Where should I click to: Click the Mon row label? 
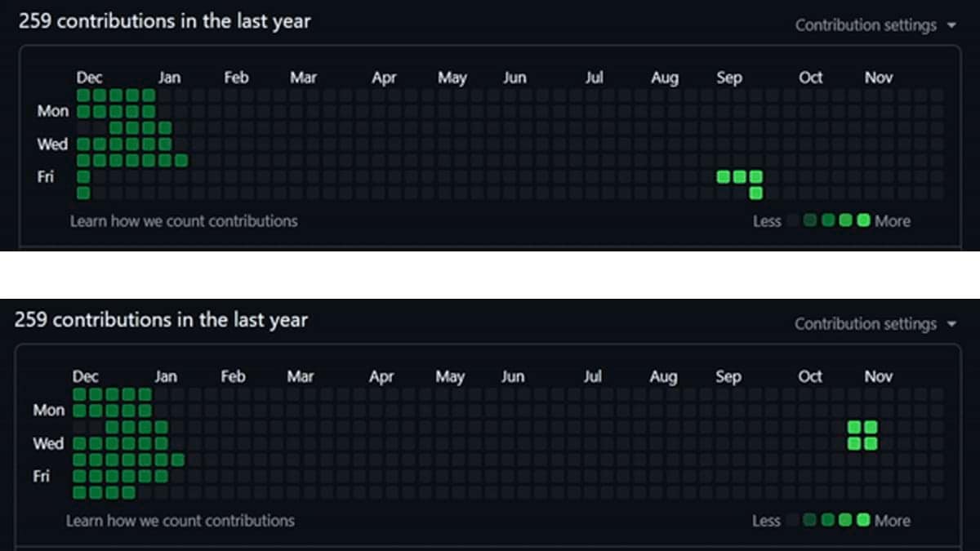[x=51, y=111]
